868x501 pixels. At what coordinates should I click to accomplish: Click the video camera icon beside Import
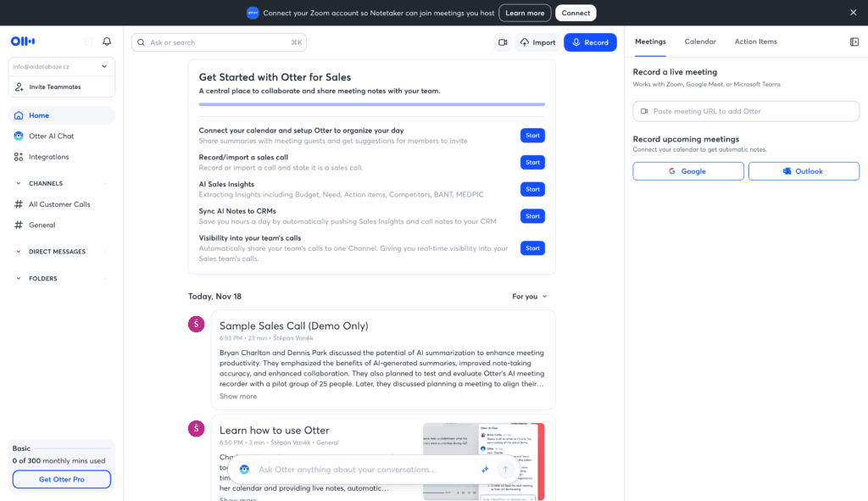(503, 42)
